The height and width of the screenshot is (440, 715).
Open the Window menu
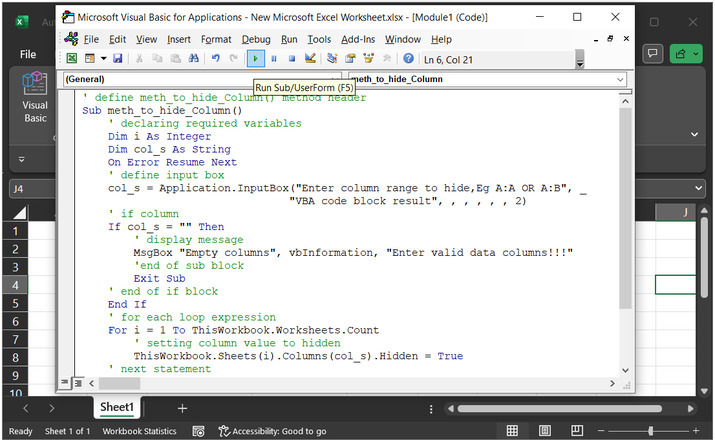pos(403,40)
